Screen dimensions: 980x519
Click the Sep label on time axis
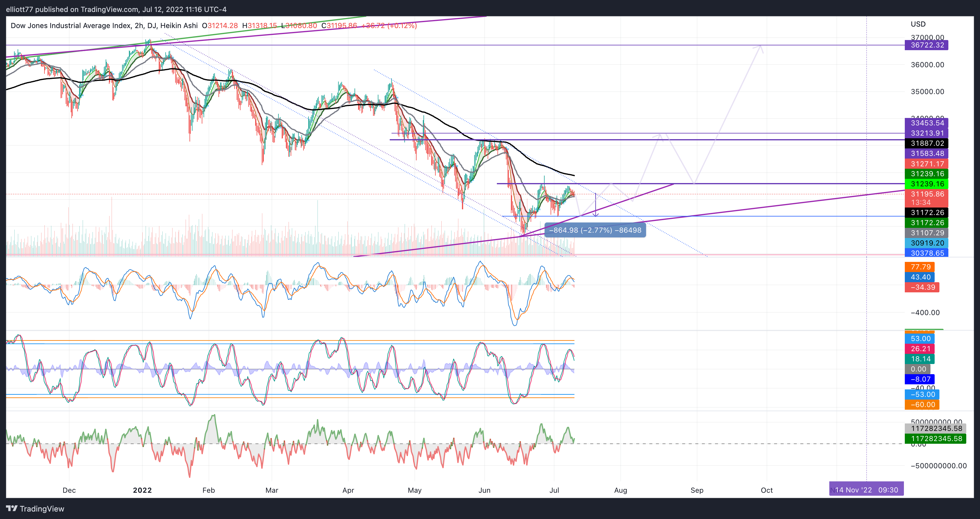[x=697, y=490]
